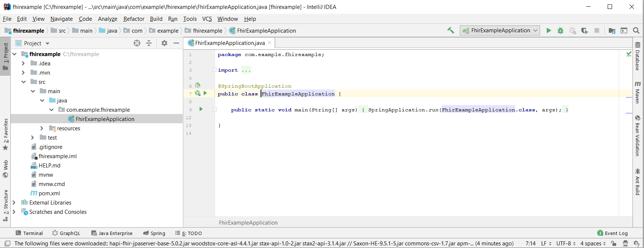Open the Event Log
The width and height of the screenshot is (644, 248).
click(612, 233)
